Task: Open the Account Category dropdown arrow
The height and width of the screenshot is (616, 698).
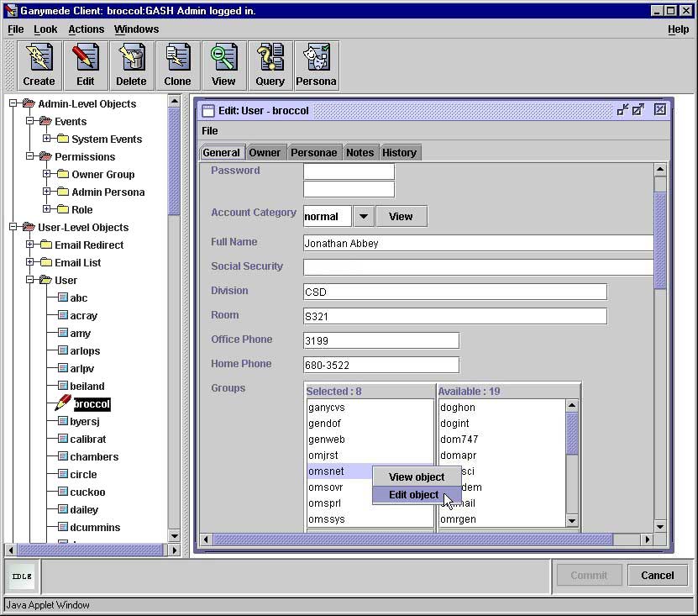Action: point(363,216)
